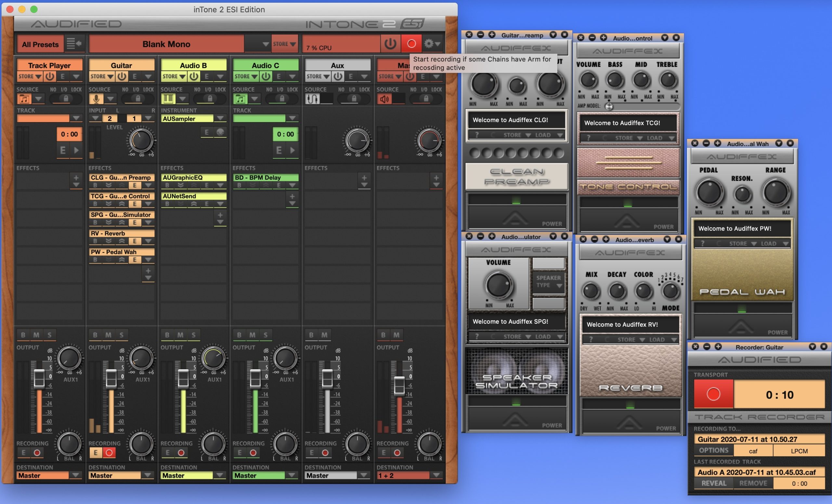Toggle the main power button near CPU meter

[390, 44]
